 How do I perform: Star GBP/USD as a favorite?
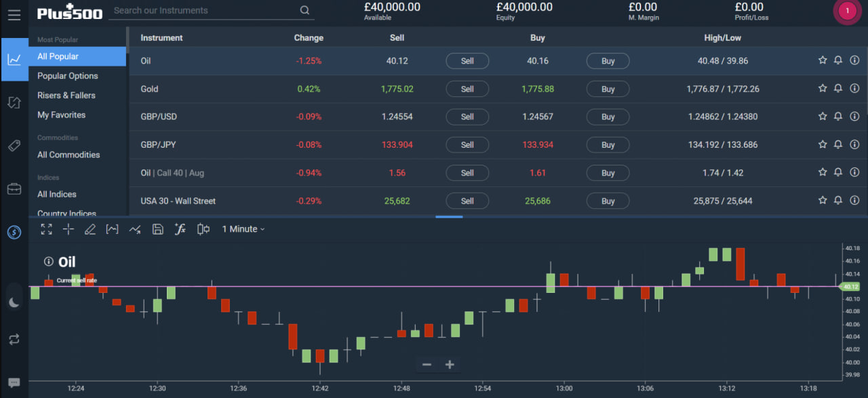coord(823,117)
